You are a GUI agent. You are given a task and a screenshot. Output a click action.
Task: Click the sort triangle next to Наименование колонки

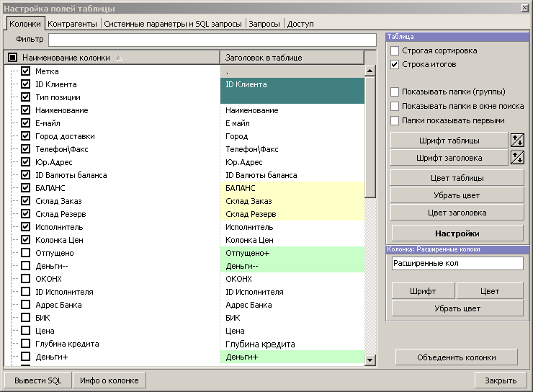pos(119,58)
